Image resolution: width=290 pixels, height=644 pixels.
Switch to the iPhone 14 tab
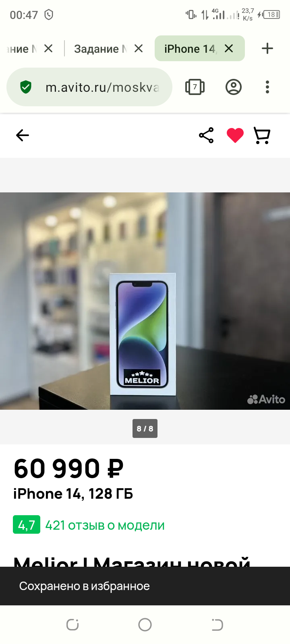(190, 49)
